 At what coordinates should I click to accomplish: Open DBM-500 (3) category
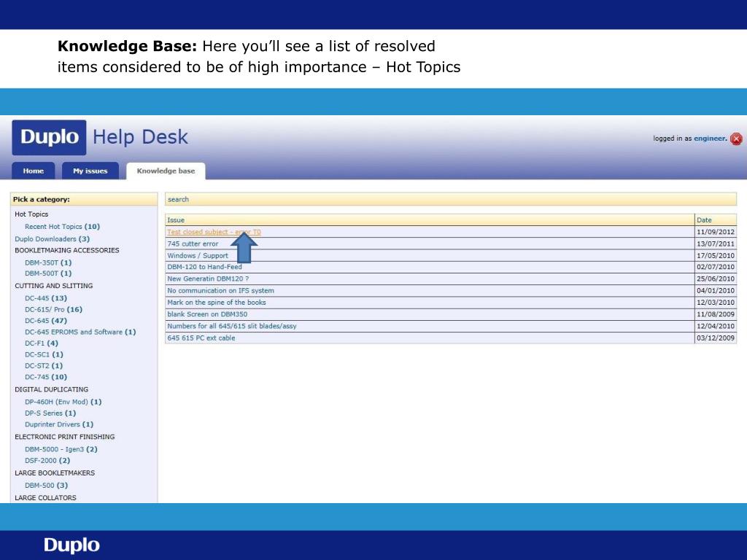pos(46,485)
